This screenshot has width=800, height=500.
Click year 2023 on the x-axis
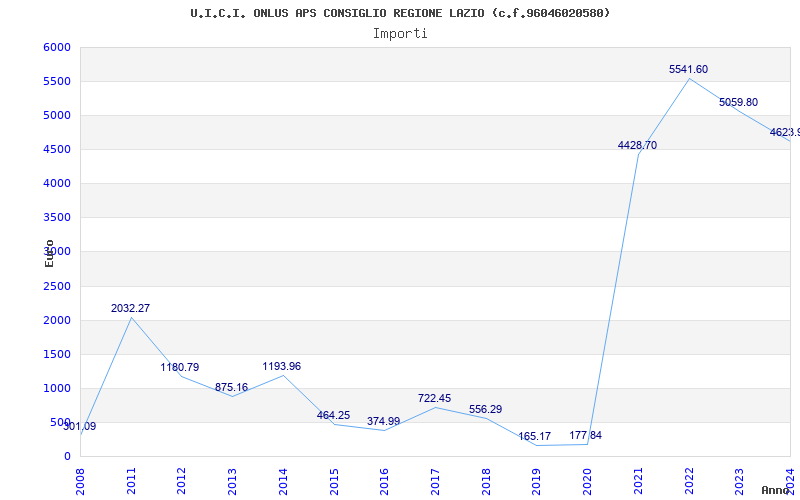[x=739, y=481]
